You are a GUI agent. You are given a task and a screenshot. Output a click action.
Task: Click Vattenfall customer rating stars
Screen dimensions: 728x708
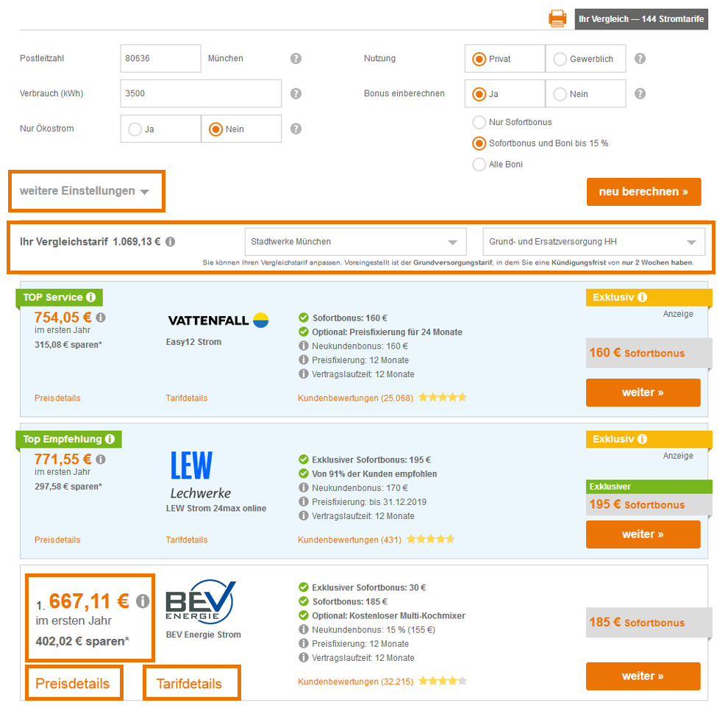443,398
